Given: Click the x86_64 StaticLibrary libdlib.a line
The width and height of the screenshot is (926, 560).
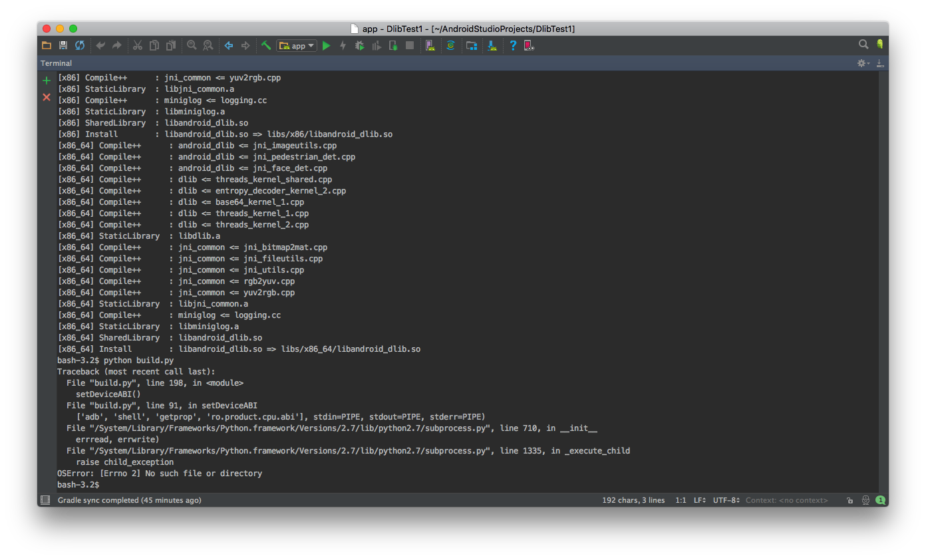Looking at the screenshot, I should (x=139, y=236).
